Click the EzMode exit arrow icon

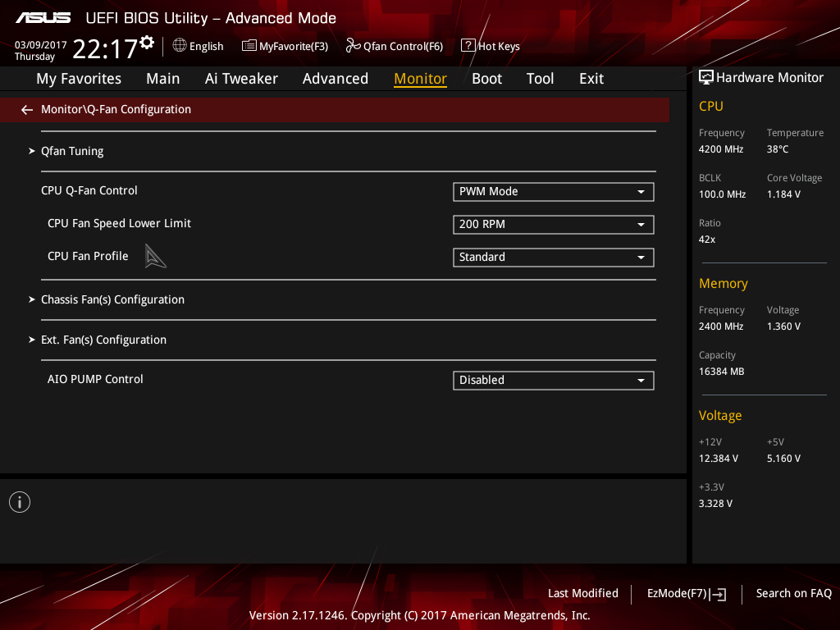coord(719,594)
